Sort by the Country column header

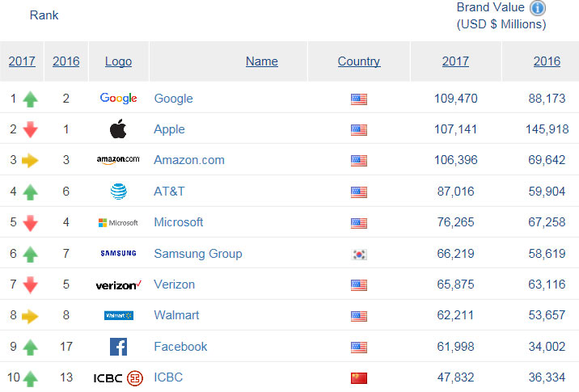[359, 61]
